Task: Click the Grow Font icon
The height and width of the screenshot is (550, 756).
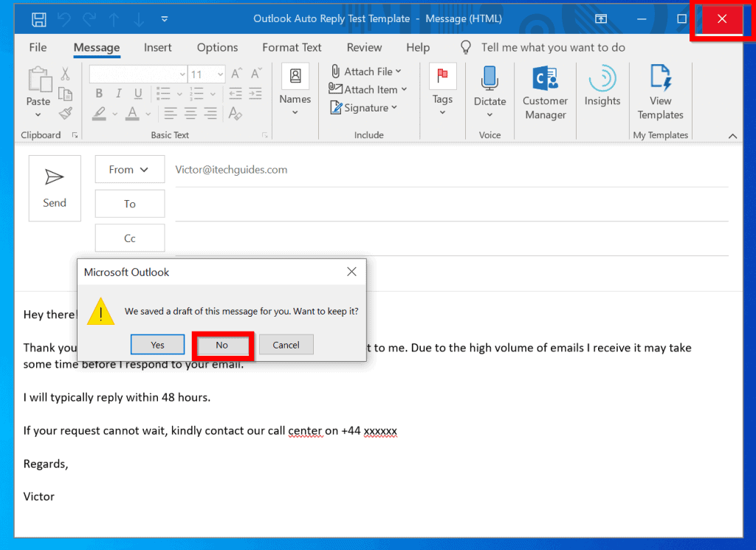Action: pos(236,74)
